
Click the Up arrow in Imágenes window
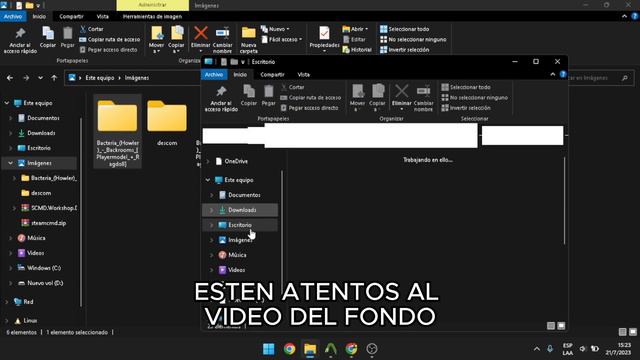[54, 78]
